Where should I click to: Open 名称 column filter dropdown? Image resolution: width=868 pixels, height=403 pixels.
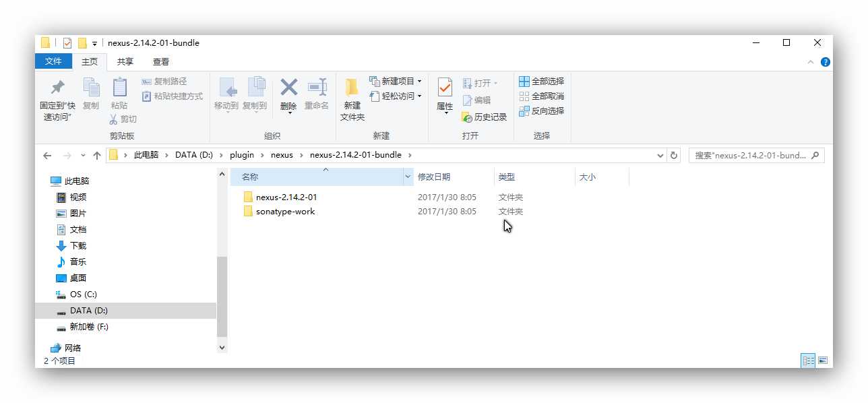point(408,177)
